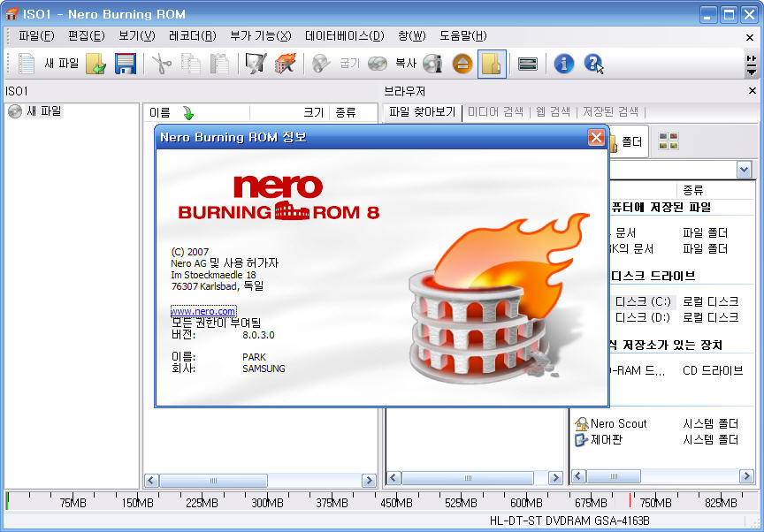Open the 창(W) menu
Image resolution: width=764 pixels, height=532 pixels.
click(x=412, y=35)
